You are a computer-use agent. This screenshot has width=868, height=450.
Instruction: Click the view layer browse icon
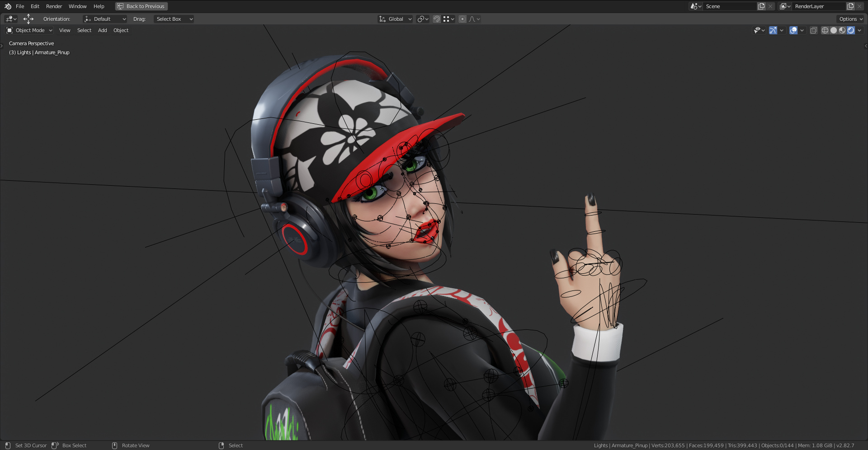click(x=785, y=6)
